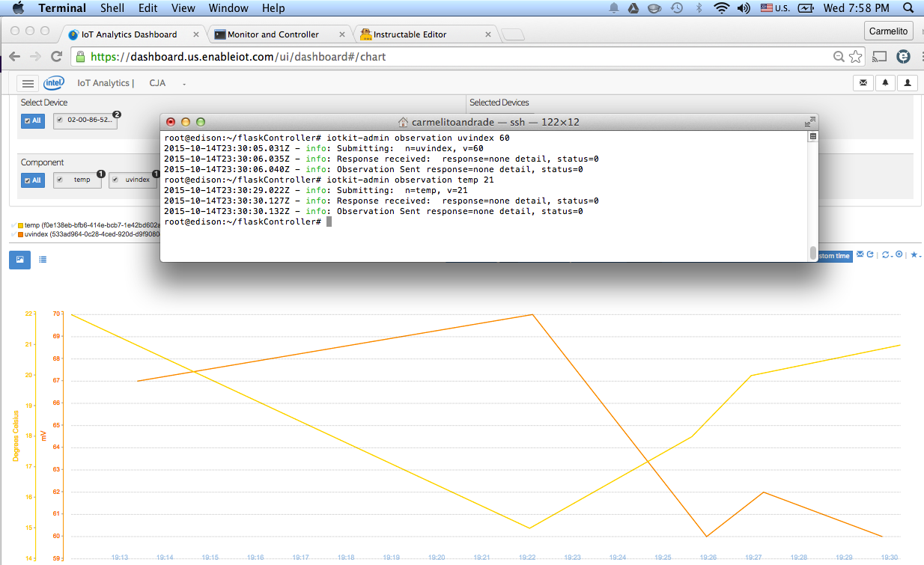Click the Carmelito profile button
This screenshot has height=565, width=924.
click(x=888, y=31)
